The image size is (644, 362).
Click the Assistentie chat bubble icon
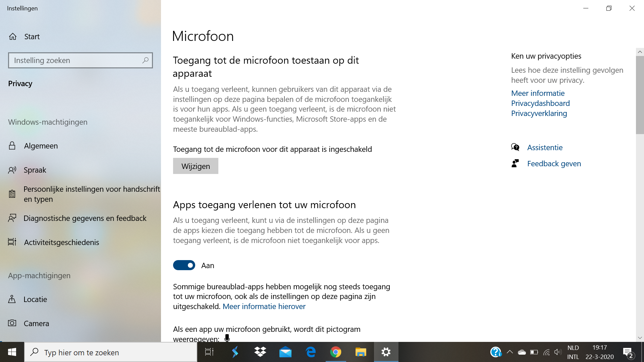[x=515, y=147]
